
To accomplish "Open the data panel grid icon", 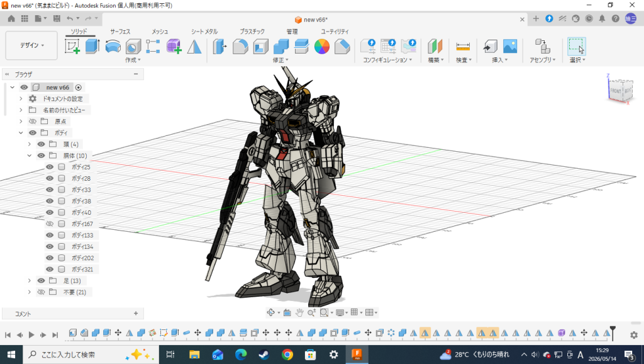I will click(x=25, y=18).
